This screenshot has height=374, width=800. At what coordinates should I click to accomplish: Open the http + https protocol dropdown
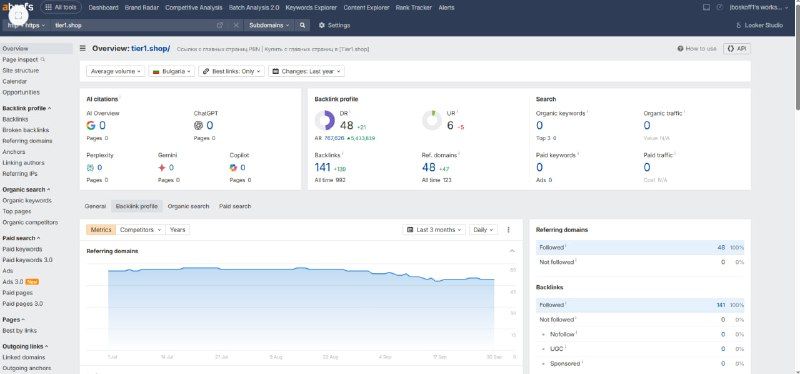26,25
